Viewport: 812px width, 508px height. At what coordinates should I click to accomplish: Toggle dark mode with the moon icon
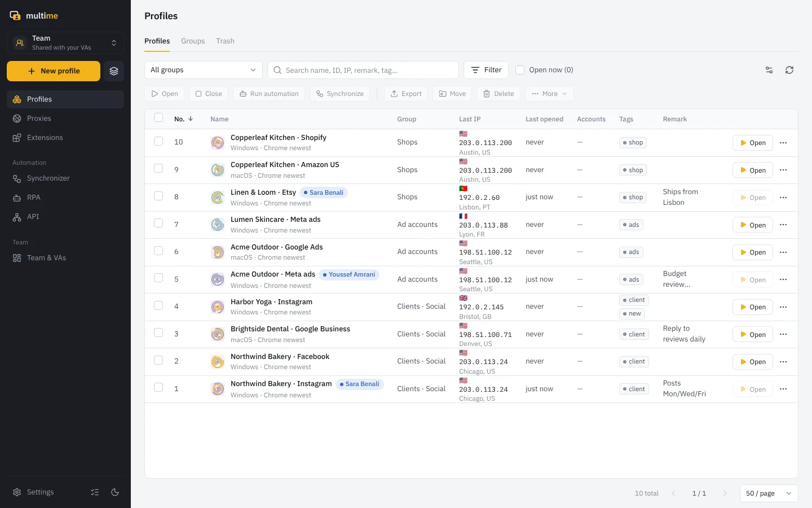point(115,492)
